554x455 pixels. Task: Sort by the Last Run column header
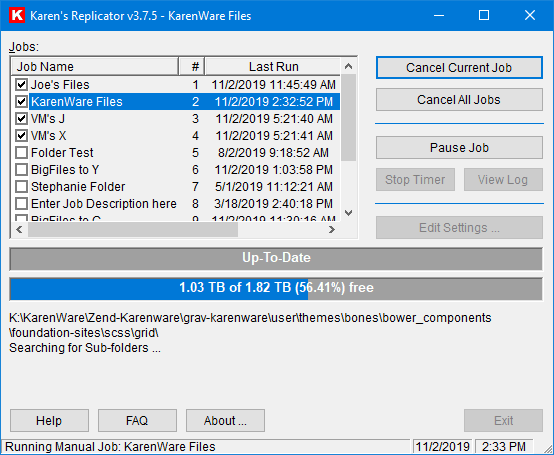point(273,67)
